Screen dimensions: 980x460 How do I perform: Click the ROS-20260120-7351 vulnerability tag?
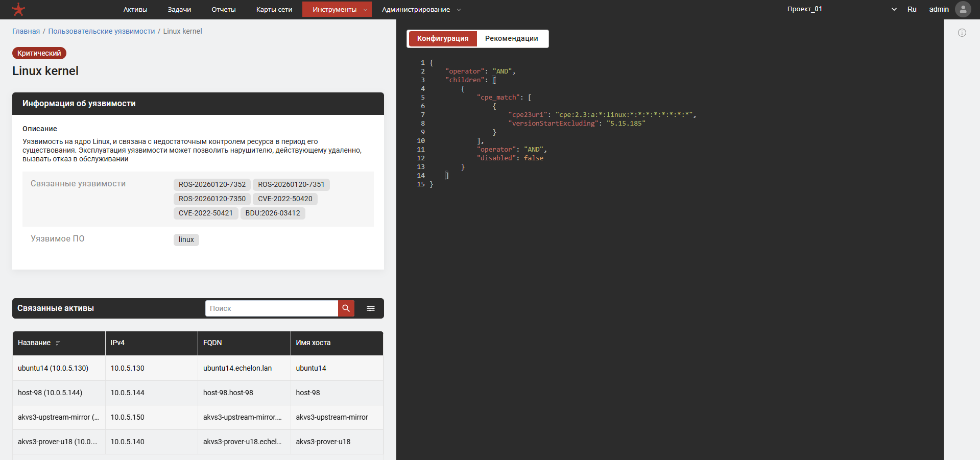[x=291, y=184]
